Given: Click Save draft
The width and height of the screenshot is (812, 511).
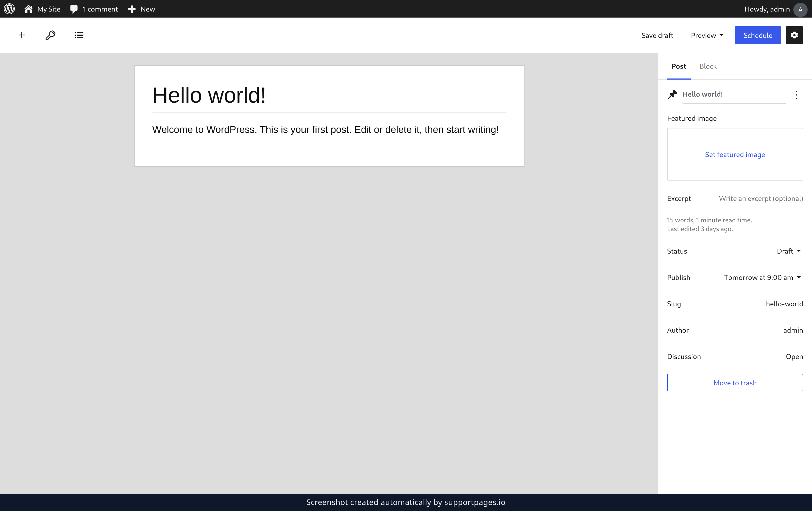Looking at the screenshot, I should tap(657, 35).
